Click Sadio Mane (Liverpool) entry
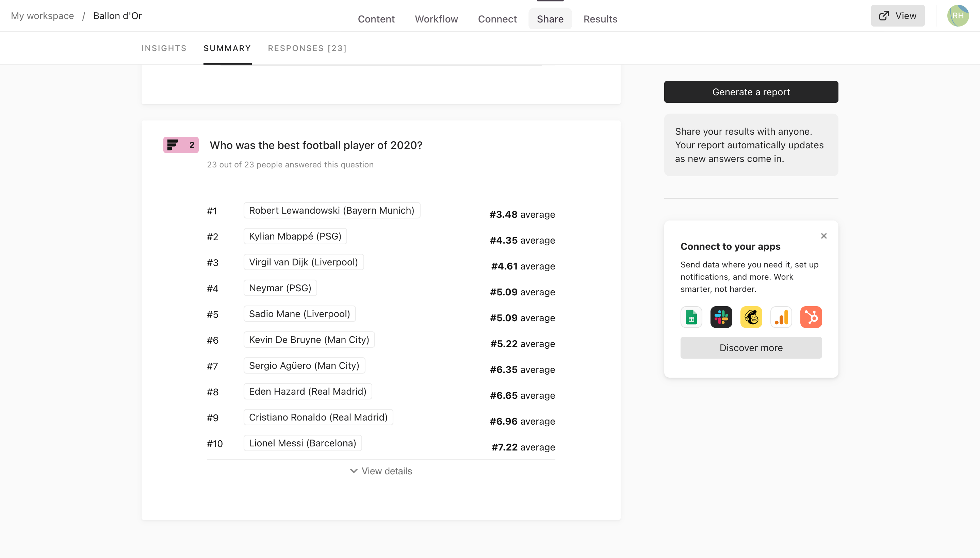Viewport: 980px width, 558px height. [x=300, y=314]
